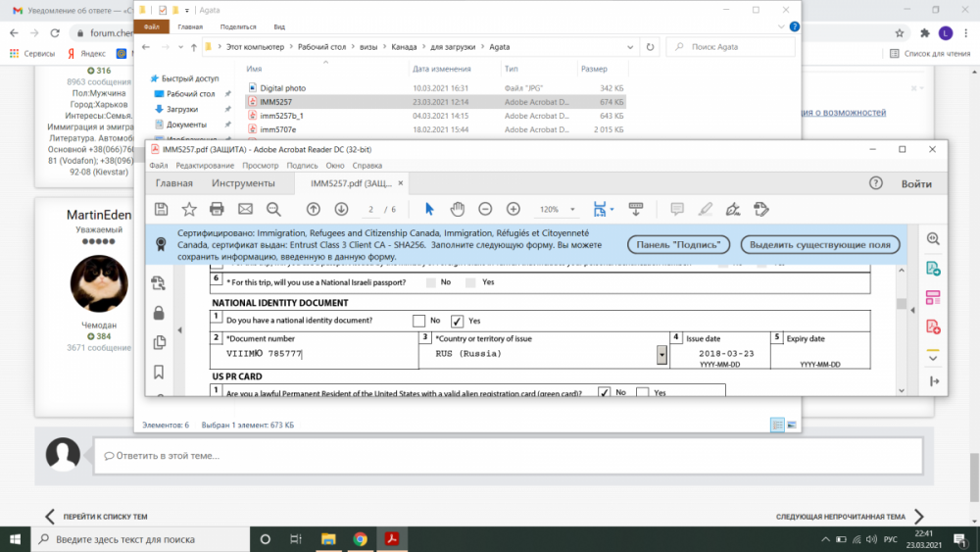Click the email envelope icon
This screenshot has width=980, height=552.
(x=245, y=209)
